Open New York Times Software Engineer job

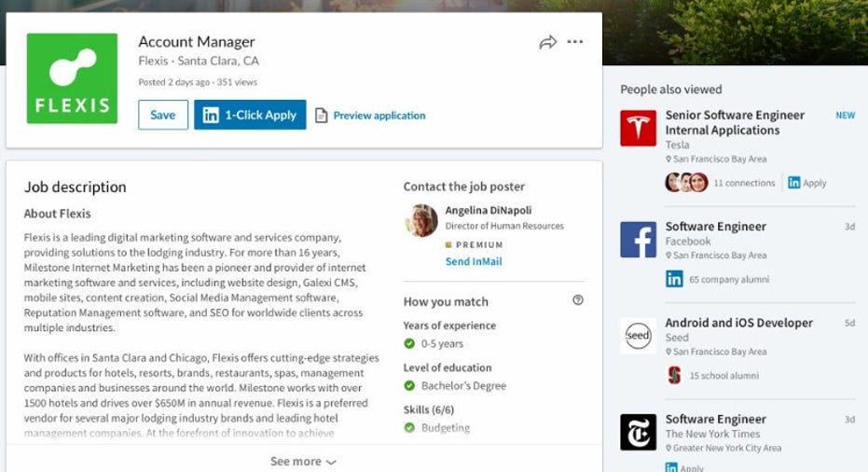point(716,420)
